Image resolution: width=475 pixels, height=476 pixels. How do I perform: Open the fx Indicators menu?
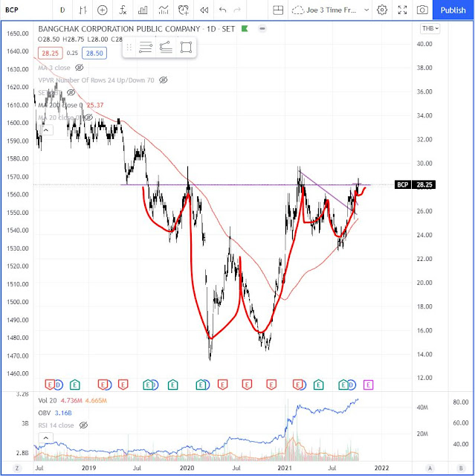tap(123, 10)
